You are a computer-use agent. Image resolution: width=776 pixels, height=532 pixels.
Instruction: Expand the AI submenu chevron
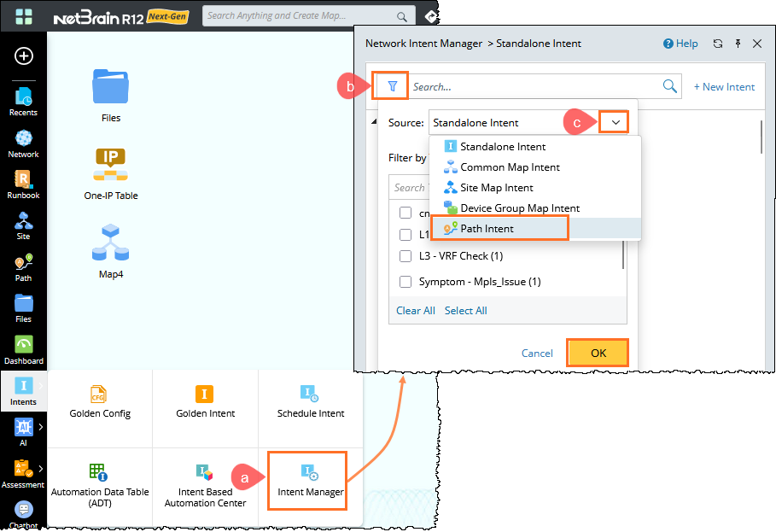pos(41,427)
